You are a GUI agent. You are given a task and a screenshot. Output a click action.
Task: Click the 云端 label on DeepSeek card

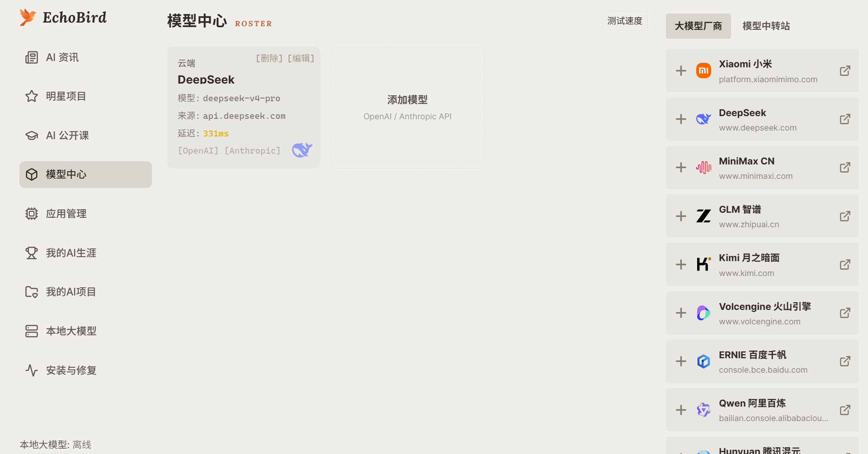pyautogui.click(x=187, y=63)
